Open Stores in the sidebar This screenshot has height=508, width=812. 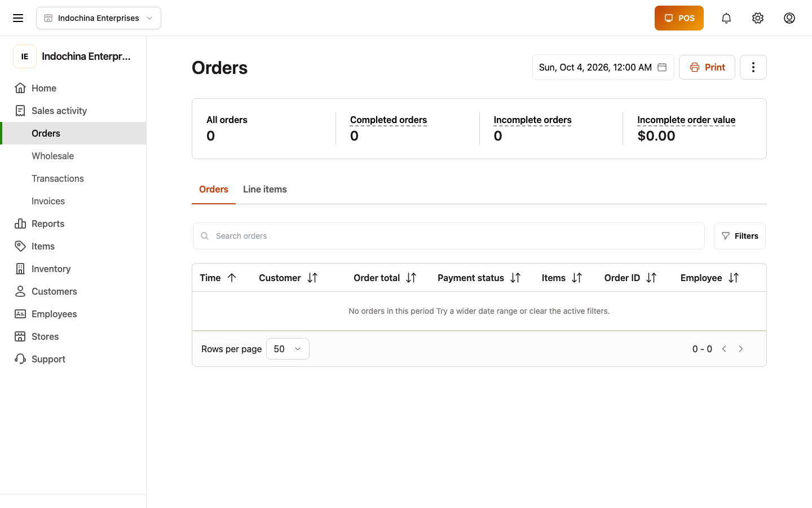(x=73, y=336)
